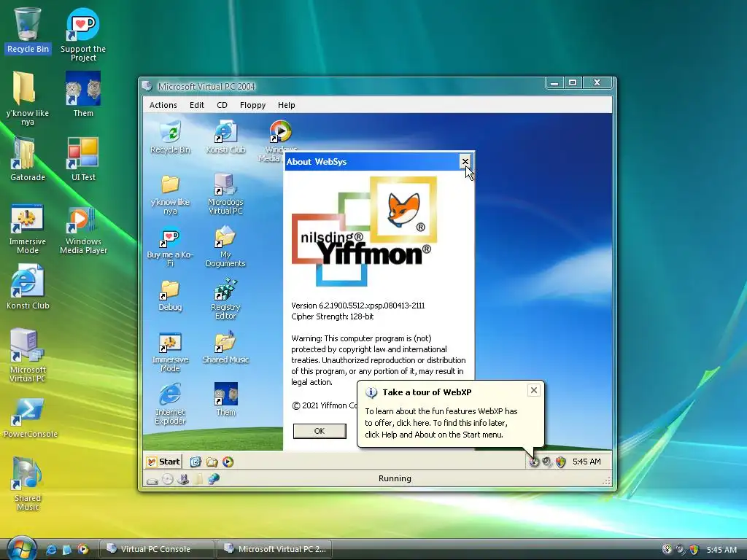The height and width of the screenshot is (560, 747).
Task: Close the About WebSys dialog
Action: coord(465,161)
